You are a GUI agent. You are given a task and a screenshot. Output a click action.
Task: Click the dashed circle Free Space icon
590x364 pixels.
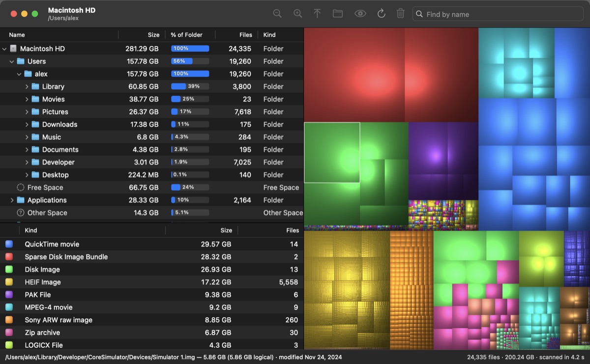pyautogui.click(x=21, y=187)
